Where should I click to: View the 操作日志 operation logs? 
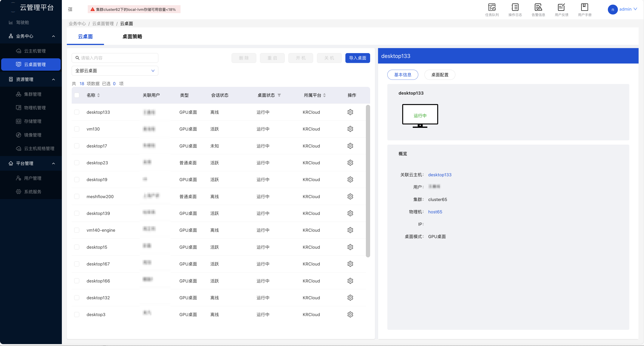pos(515,9)
